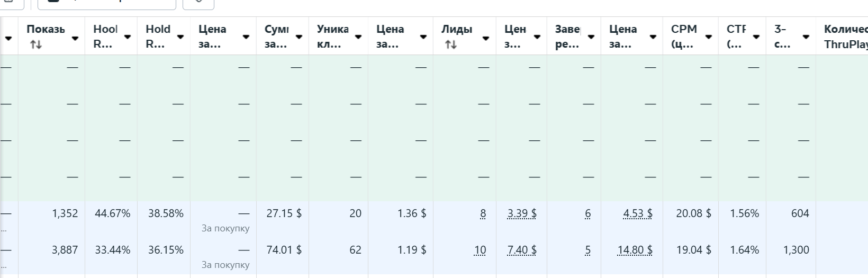Open the 14.80 $ underlined cost value

[x=635, y=250]
